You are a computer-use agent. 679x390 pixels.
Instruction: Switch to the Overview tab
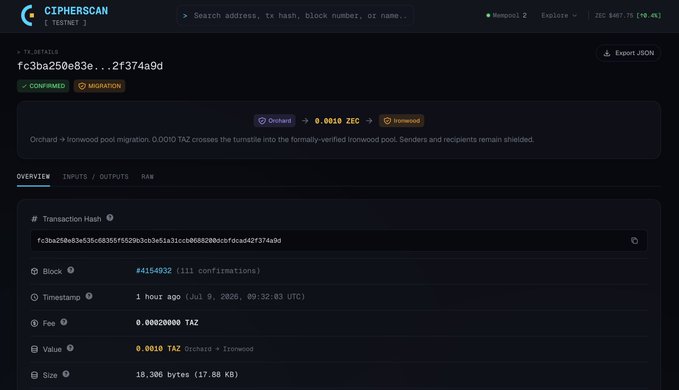[33, 177]
